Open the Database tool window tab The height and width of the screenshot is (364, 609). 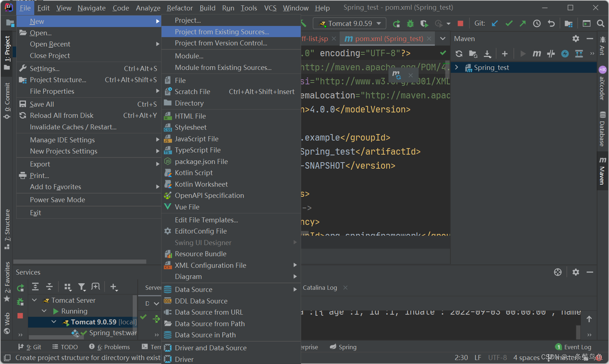coord(603,129)
